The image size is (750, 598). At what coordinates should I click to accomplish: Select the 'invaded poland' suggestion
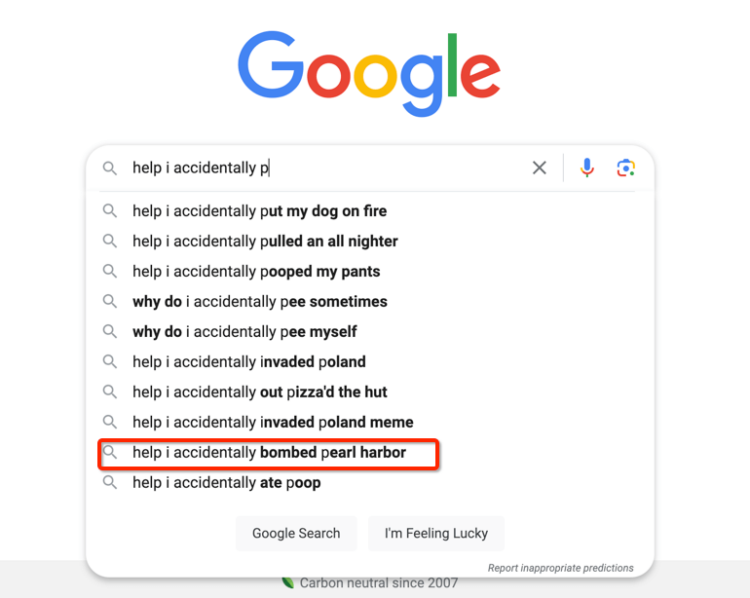pyautogui.click(x=249, y=362)
